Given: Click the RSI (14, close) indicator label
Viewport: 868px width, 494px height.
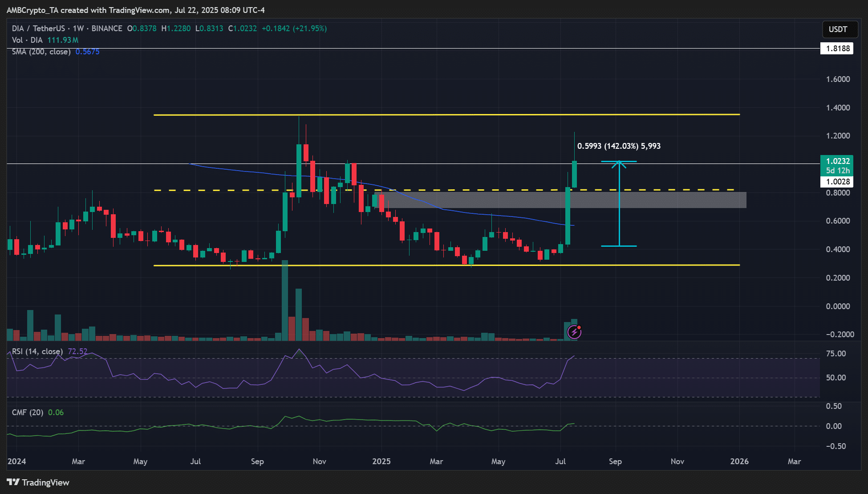Looking at the screenshot, I should click(37, 351).
